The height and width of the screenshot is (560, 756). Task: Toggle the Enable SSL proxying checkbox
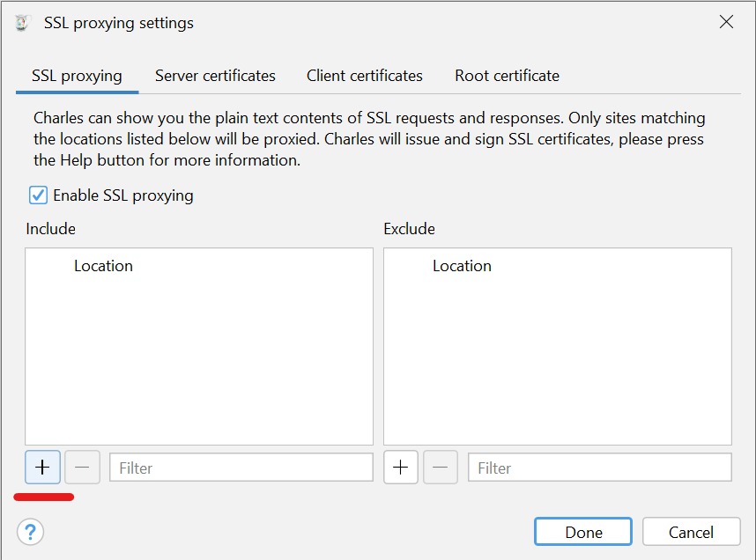[x=39, y=195]
